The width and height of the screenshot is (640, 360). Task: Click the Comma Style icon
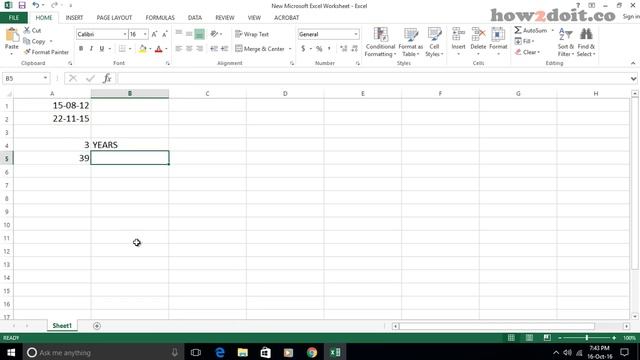coord(329,49)
